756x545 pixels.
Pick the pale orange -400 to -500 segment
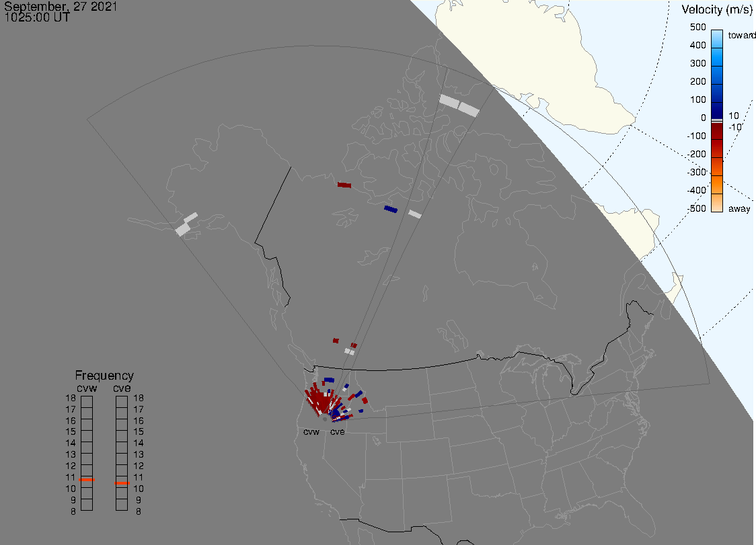tap(717, 203)
